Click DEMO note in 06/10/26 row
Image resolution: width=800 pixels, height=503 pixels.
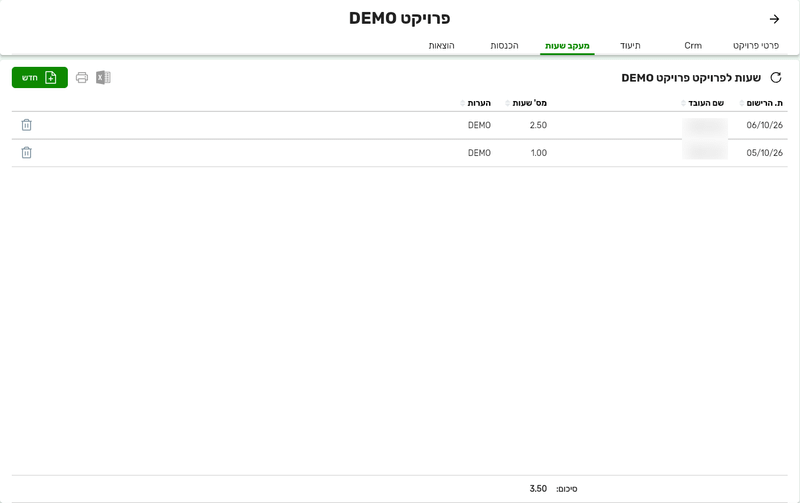[x=479, y=125]
